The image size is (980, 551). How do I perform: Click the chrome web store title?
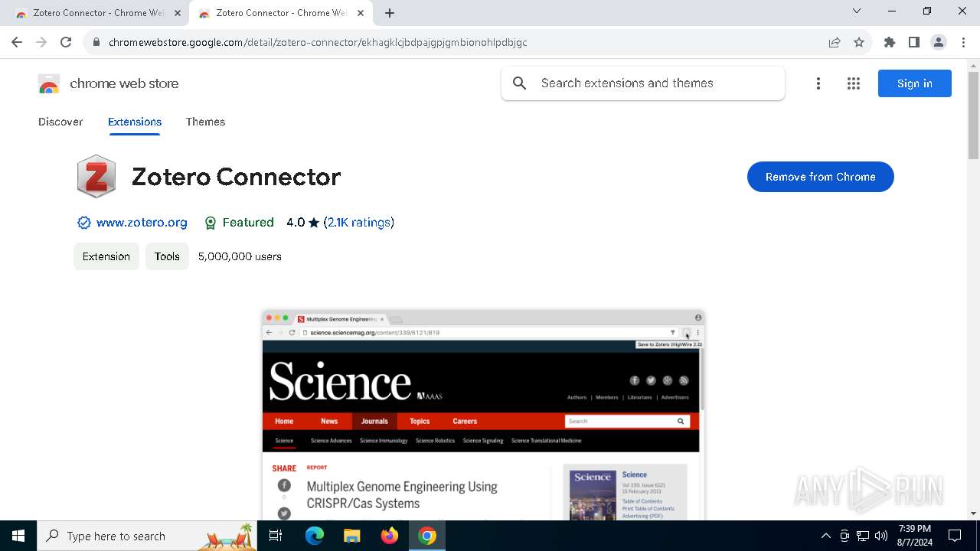coord(124,83)
